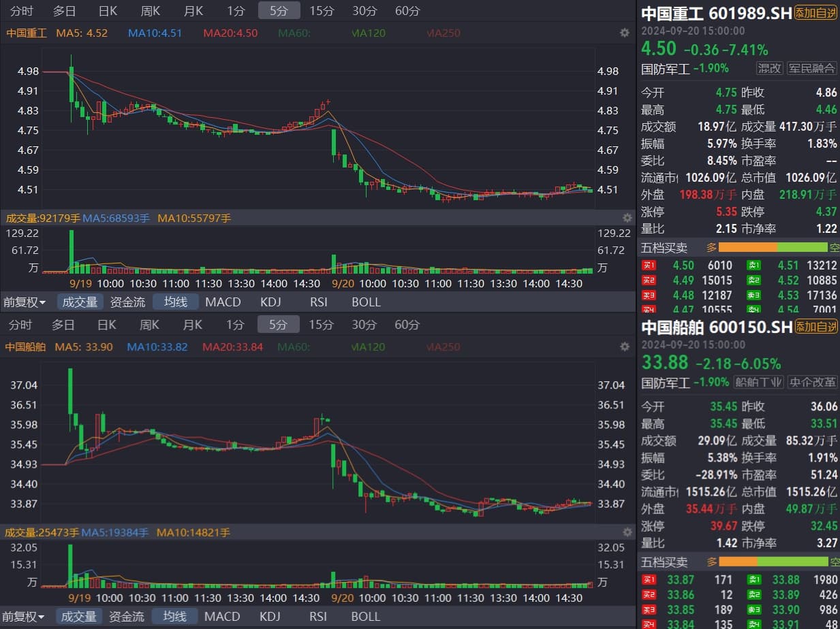Select 日K period for 中国船舶 chart
840x629 pixels.
point(107,325)
